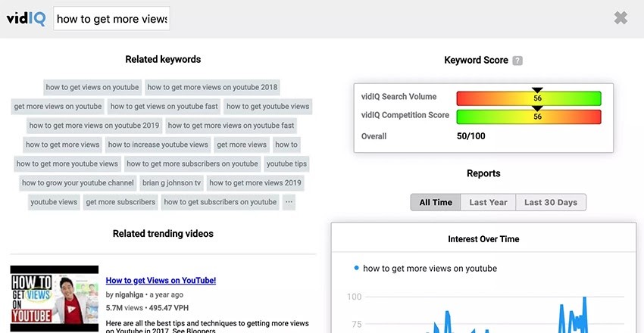Click the 'youtube views' keyword tag
The height and width of the screenshot is (333, 644).
tap(54, 202)
